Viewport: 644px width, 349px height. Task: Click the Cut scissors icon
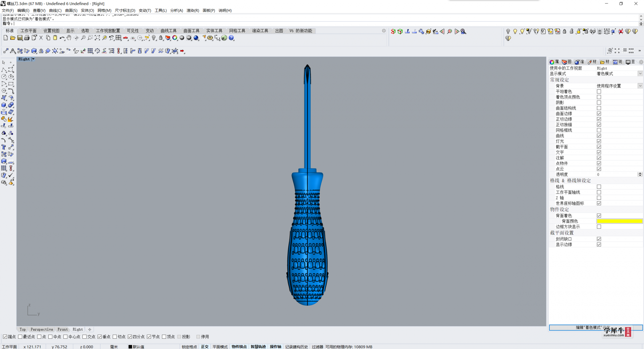click(41, 38)
